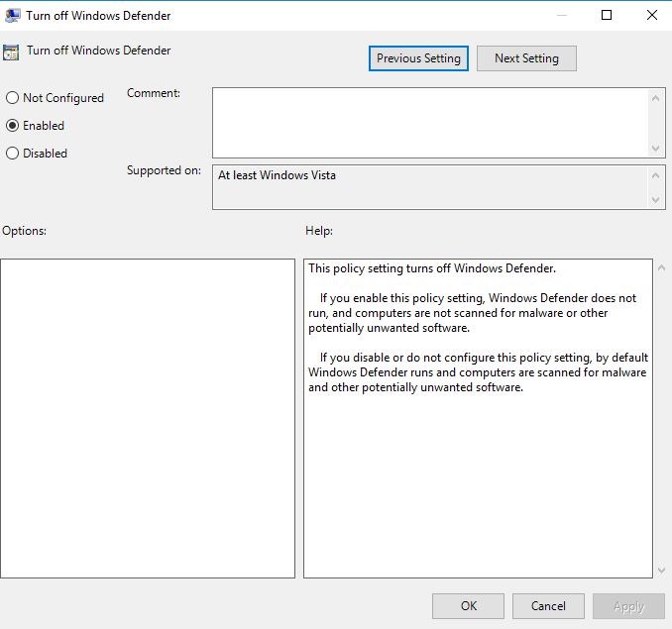Select the Disabled radio option
672x629 pixels.
[x=37, y=154]
